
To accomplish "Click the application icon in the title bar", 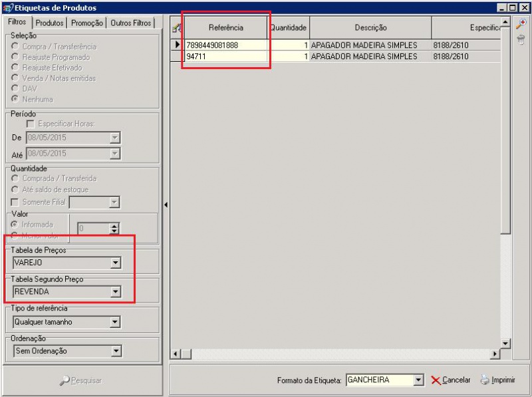I will click(7, 7).
